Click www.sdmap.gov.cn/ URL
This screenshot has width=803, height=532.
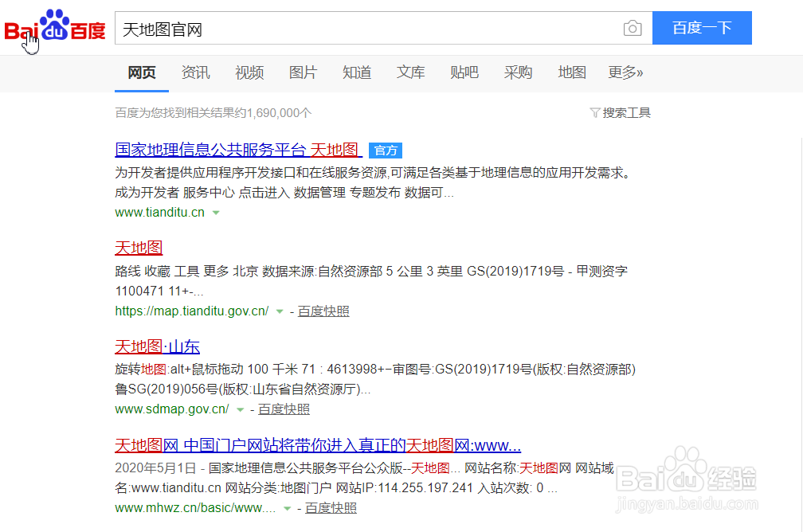click(x=172, y=409)
